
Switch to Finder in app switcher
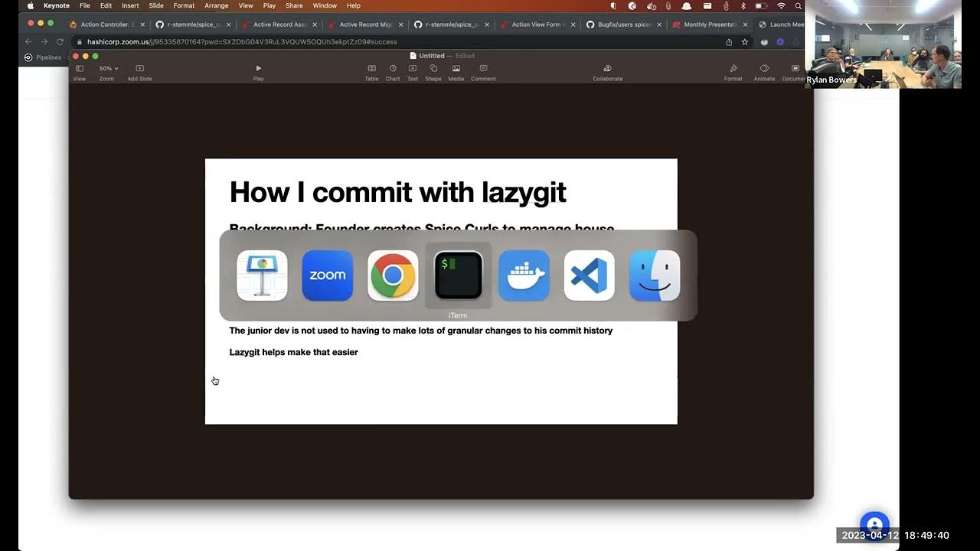click(655, 275)
